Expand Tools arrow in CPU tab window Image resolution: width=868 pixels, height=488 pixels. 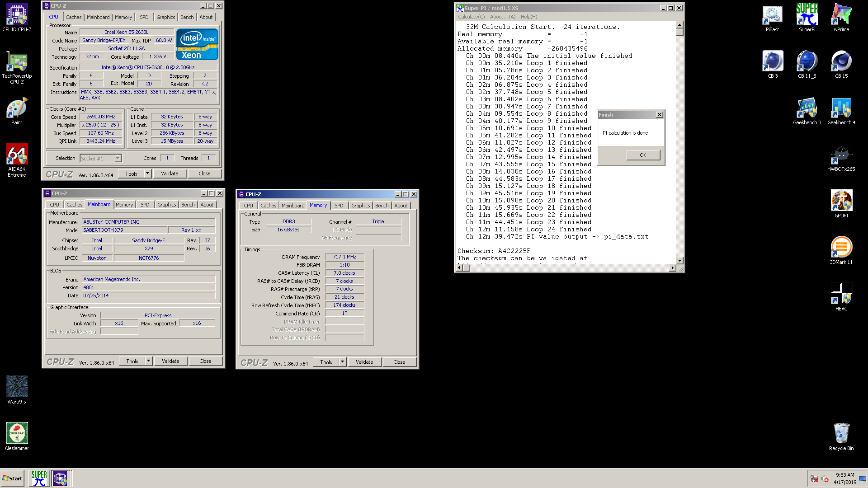click(147, 174)
